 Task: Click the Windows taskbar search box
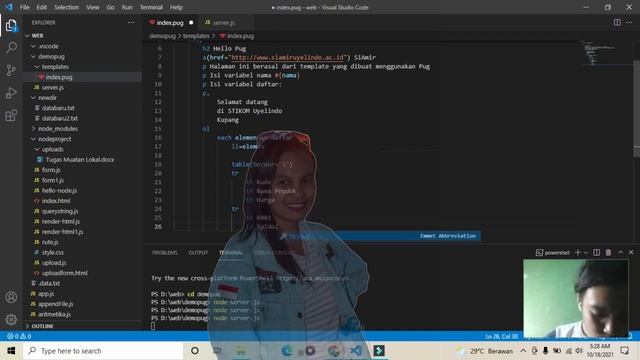click(x=103, y=351)
